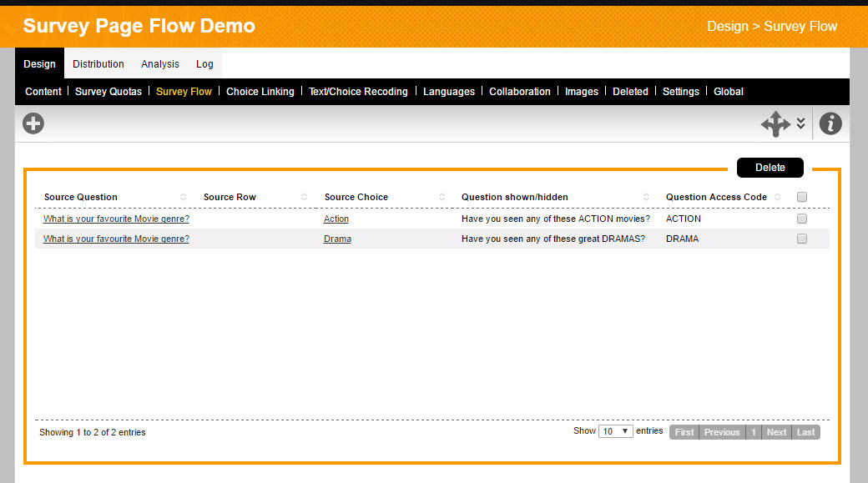Click the four-way arrows flow icon

[775, 124]
